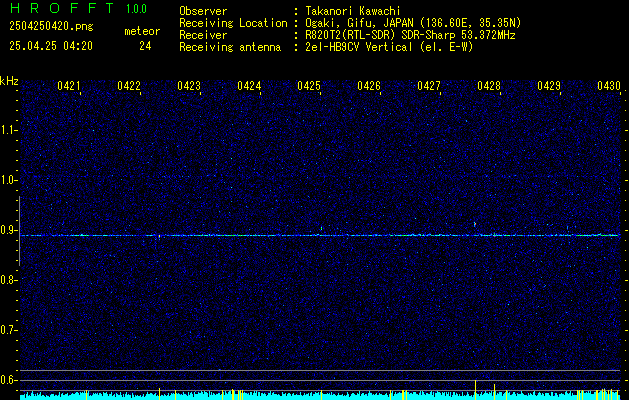Click the 0430 time axis marker
This screenshot has height=400, width=629.
(609, 86)
